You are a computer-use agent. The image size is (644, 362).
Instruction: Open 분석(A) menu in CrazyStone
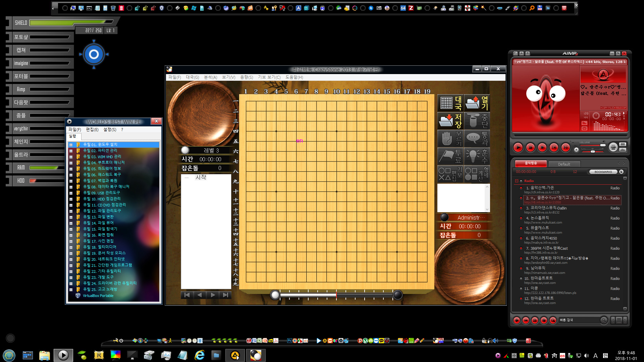click(211, 77)
